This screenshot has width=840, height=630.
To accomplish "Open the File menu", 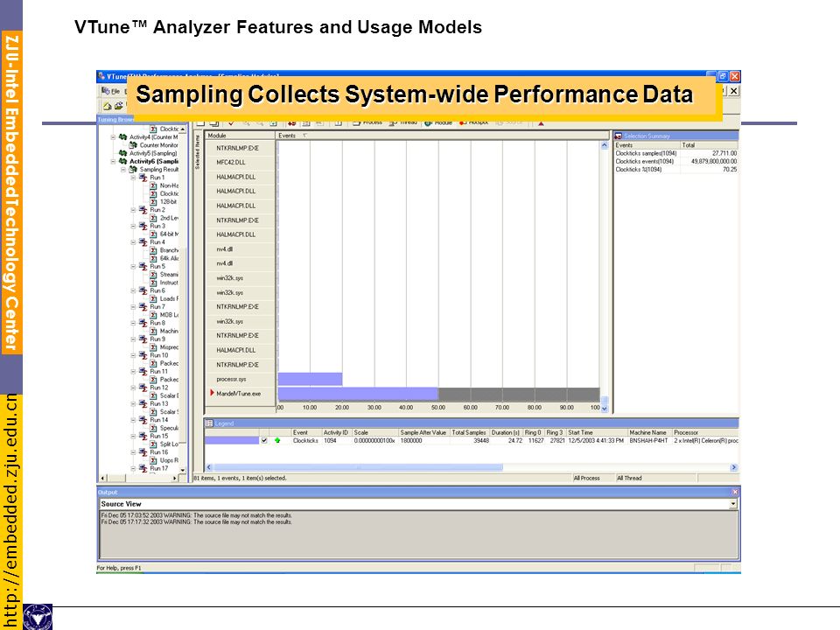I will [x=115, y=91].
